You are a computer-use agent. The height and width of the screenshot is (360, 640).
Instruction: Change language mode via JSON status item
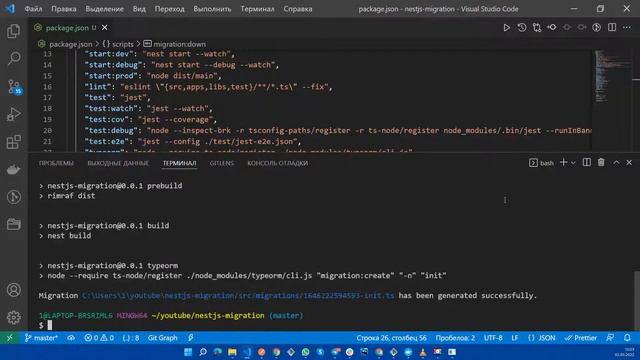click(x=542, y=338)
